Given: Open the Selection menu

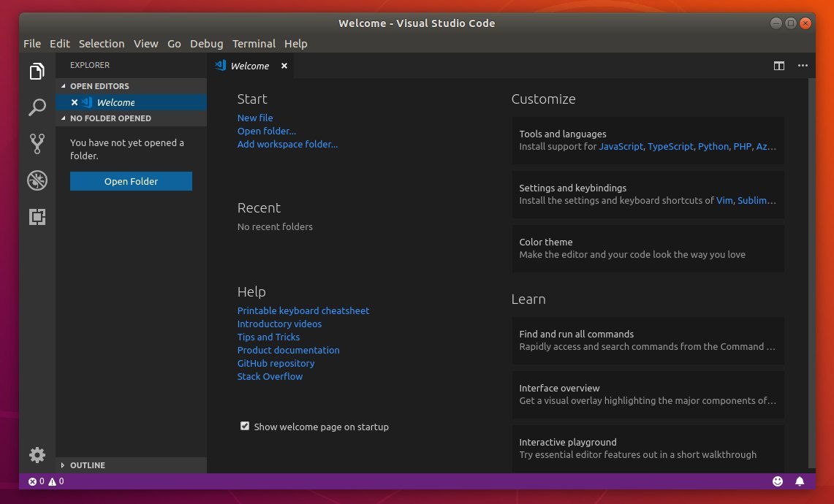Looking at the screenshot, I should pyautogui.click(x=102, y=44).
